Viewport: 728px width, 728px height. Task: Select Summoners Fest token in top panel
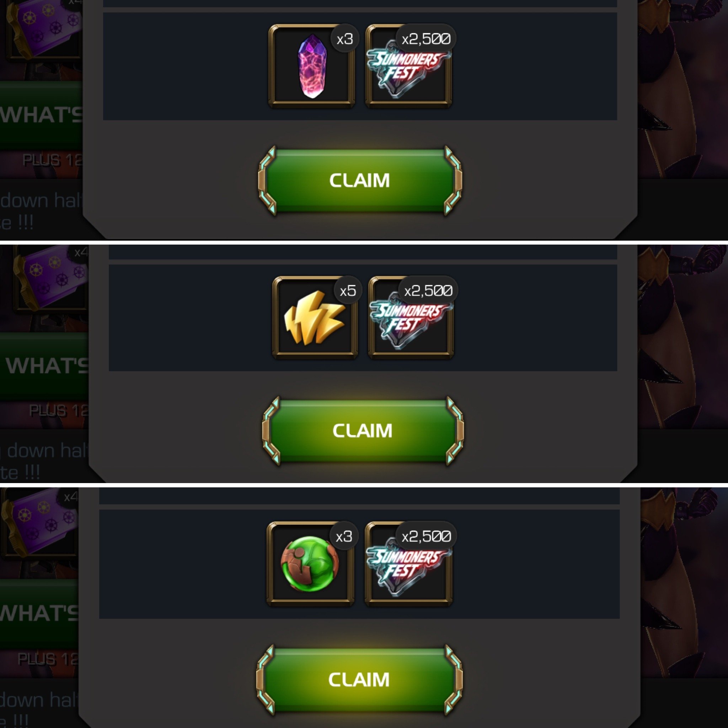coord(409,66)
